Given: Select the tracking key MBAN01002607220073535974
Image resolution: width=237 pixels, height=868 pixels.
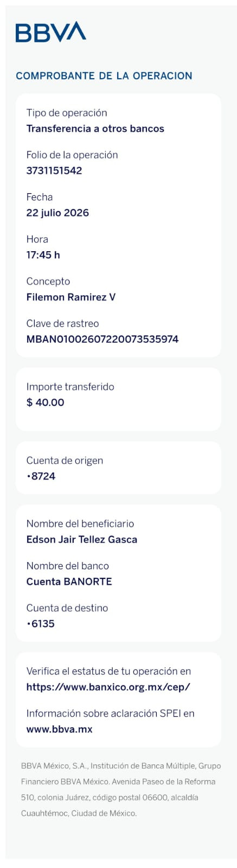Looking at the screenshot, I should coord(103,339).
